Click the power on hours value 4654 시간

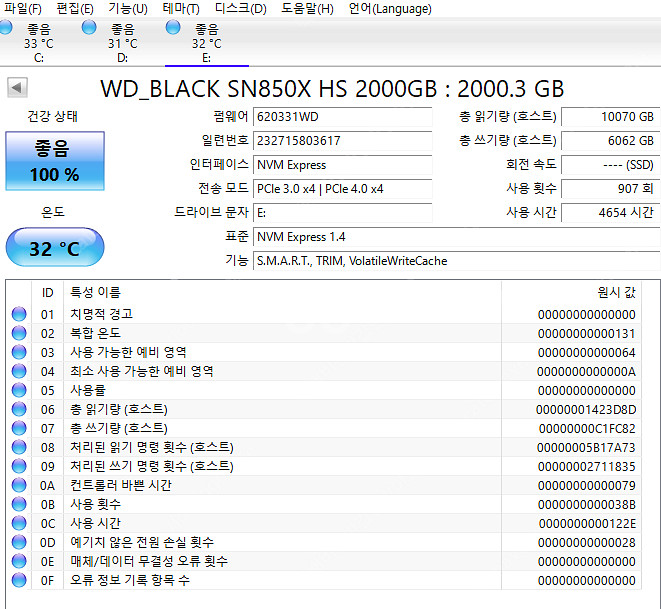pyautogui.click(x=610, y=213)
